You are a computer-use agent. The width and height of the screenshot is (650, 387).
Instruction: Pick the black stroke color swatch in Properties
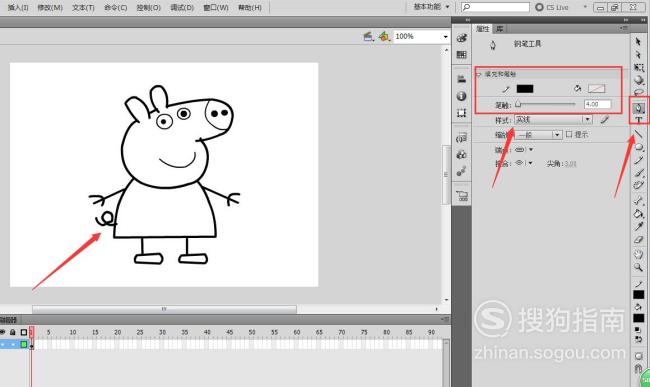tap(525, 89)
